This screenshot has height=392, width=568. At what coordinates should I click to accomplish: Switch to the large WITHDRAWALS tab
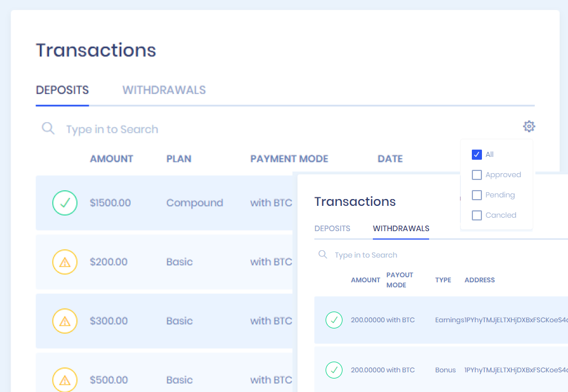tap(164, 90)
